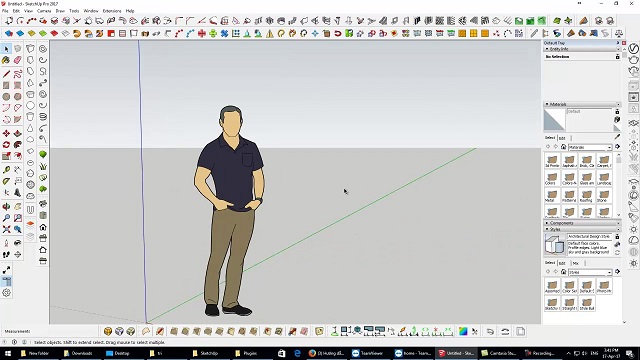Screen dimensions: 640x360
Task: Choose the Rectangle drawing tool
Action: [x=6, y=86]
